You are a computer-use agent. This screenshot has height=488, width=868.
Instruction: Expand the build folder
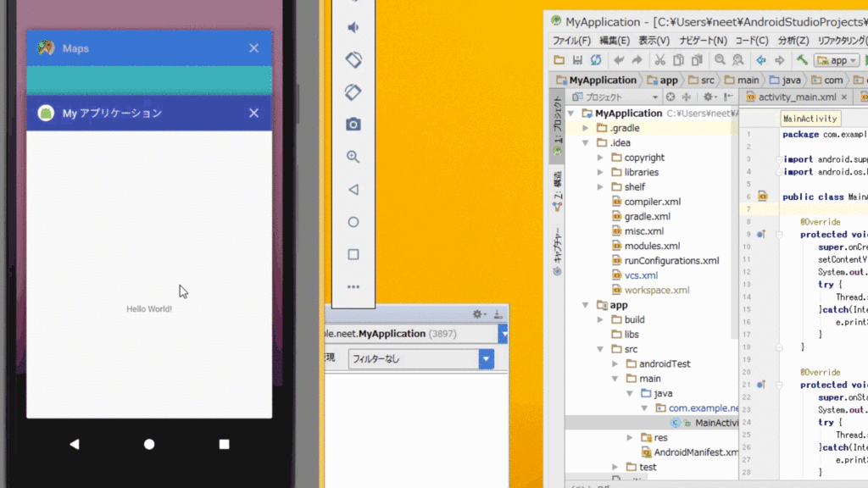point(601,319)
